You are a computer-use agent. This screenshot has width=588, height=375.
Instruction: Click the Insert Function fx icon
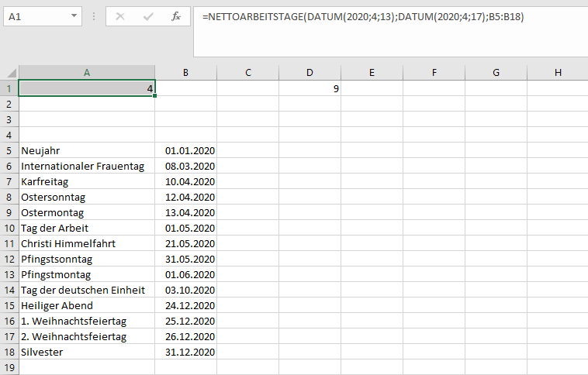[176, 16]
